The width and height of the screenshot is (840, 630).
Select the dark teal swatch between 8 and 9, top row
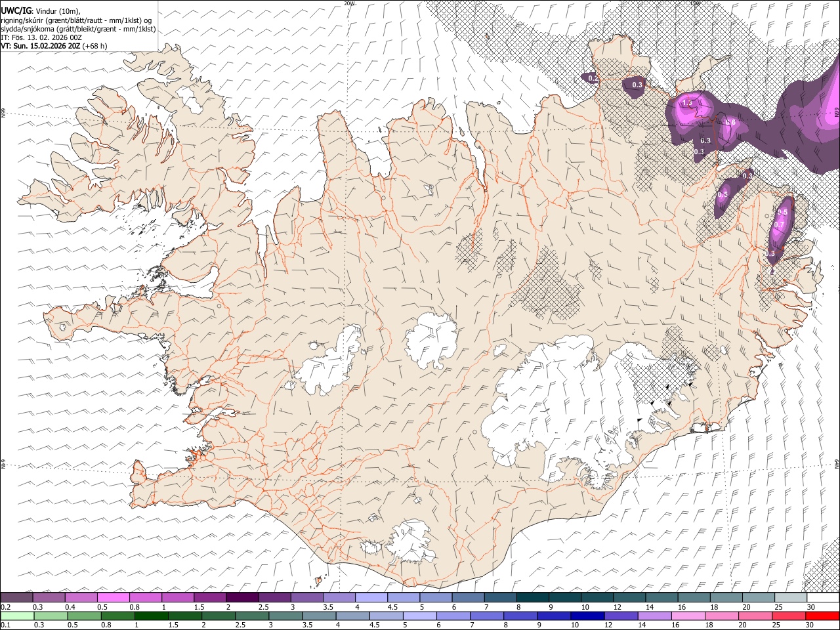click(x=532, y=598)
